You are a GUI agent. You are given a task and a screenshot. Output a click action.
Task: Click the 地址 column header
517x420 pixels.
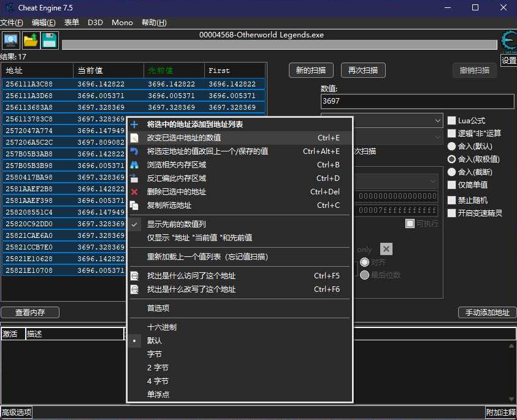point(37,71)
